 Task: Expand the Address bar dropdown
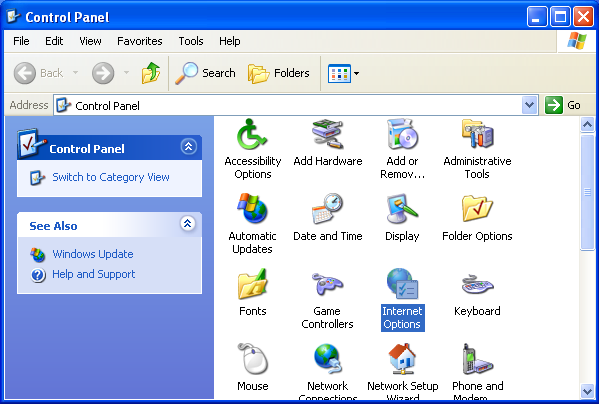529,105
